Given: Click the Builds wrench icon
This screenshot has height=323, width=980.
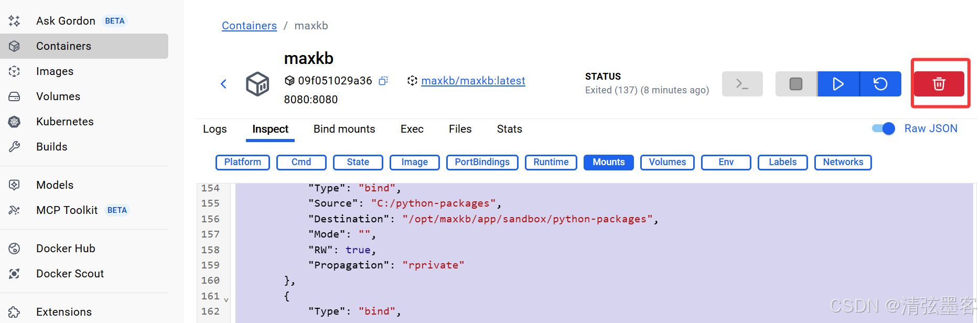Looking at the screenshot, I should pos(14,147).
